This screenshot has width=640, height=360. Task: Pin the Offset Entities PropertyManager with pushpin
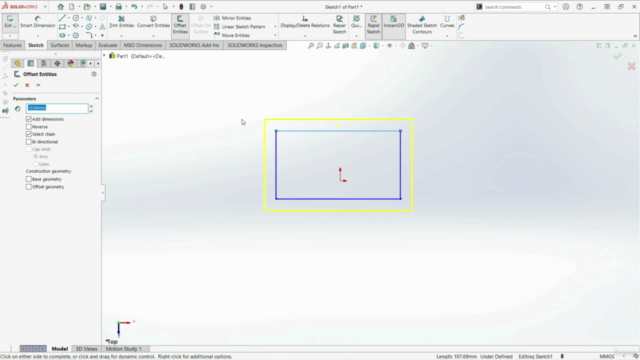pyautogui.click(x=38, y=85)
